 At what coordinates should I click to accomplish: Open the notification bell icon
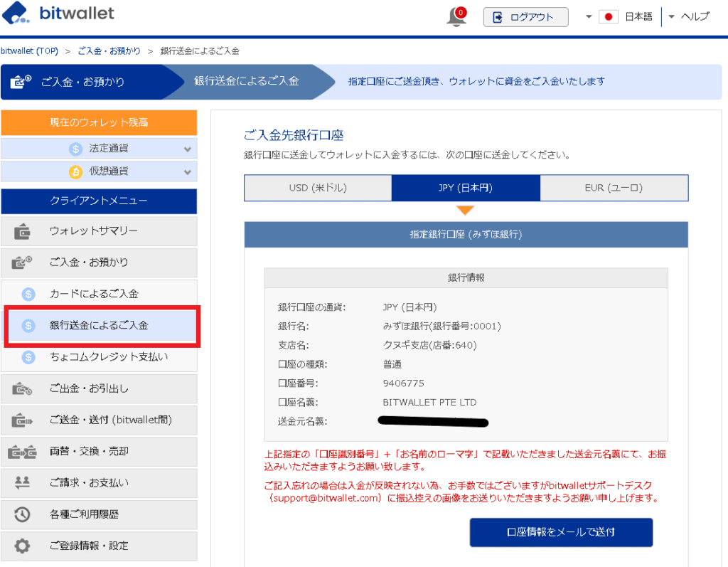point(457,17)
